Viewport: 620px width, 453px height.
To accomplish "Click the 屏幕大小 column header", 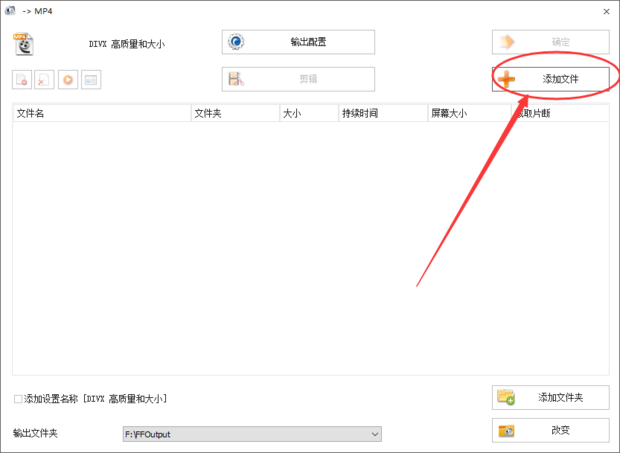I will (468, 113).
